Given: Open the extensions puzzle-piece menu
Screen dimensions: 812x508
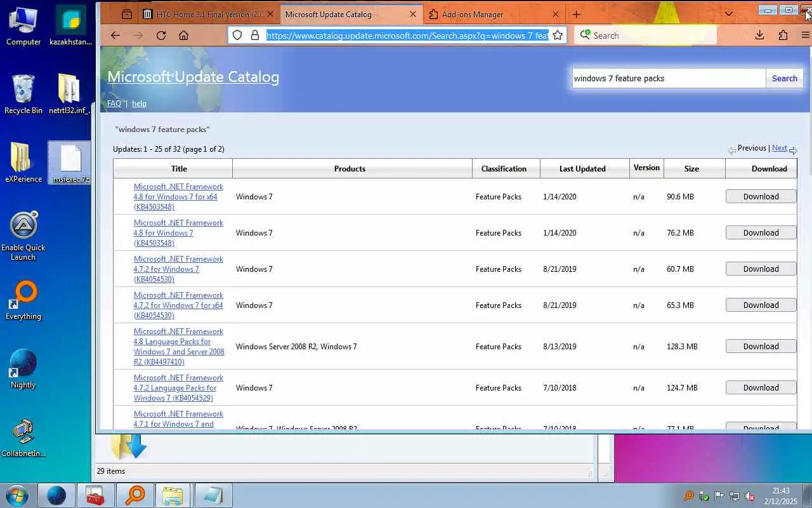Looking at the screenshot, I should (x=783, y=36).
